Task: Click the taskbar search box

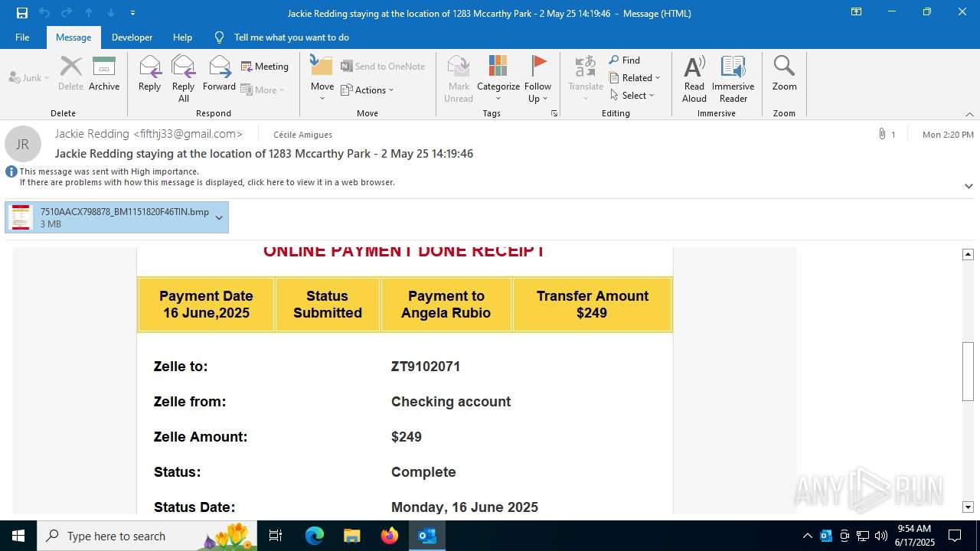Action: [x=147, y=536]
